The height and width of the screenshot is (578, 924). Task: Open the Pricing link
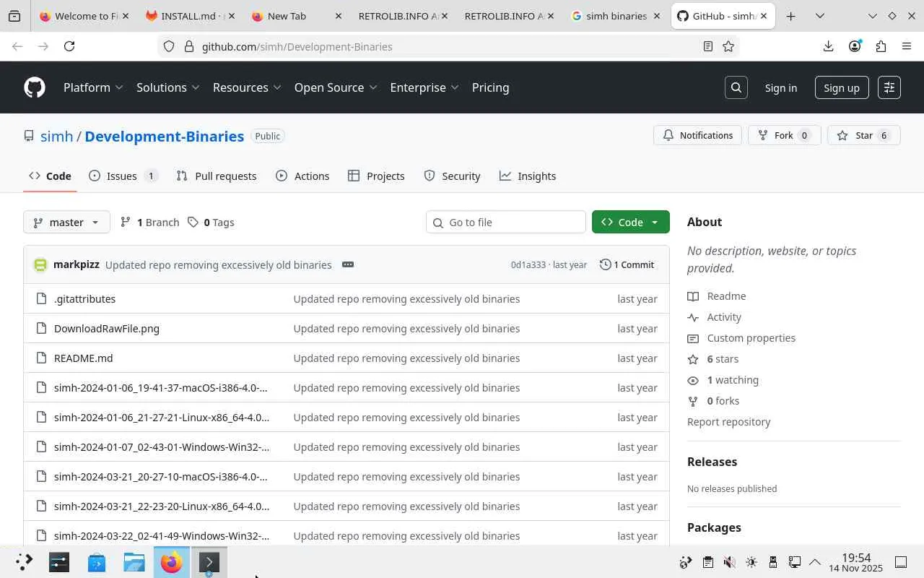[x=491, y=87]
